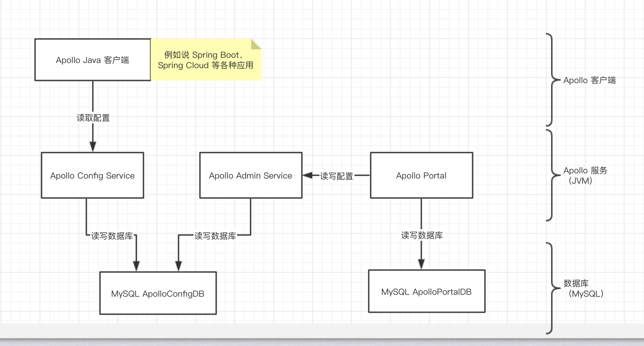Select the Apollo Config Service box

[x=93, y=175]
